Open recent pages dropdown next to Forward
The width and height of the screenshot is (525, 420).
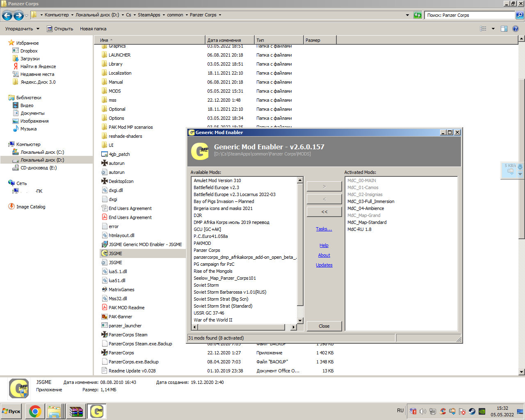[27, 16]
